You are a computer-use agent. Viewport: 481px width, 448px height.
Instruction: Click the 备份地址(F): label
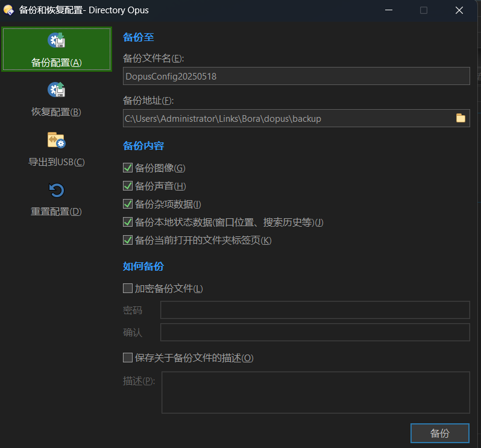click(x=148, y=101)
